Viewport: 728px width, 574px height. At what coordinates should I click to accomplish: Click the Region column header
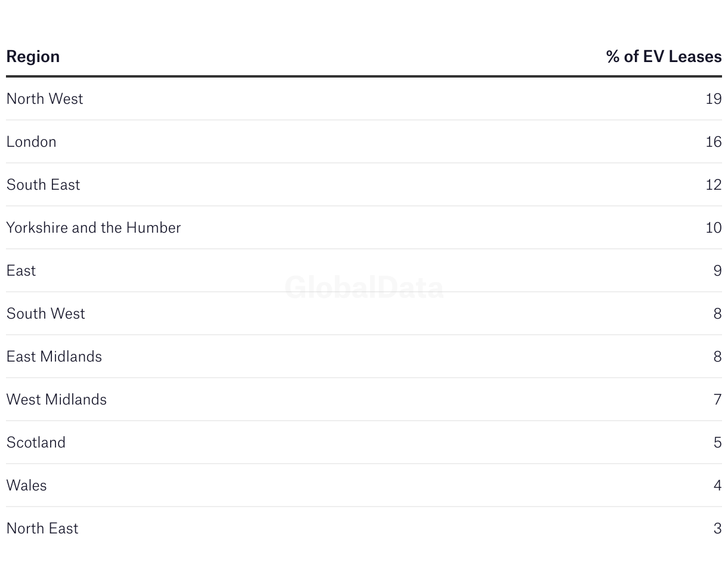[33, 57]
